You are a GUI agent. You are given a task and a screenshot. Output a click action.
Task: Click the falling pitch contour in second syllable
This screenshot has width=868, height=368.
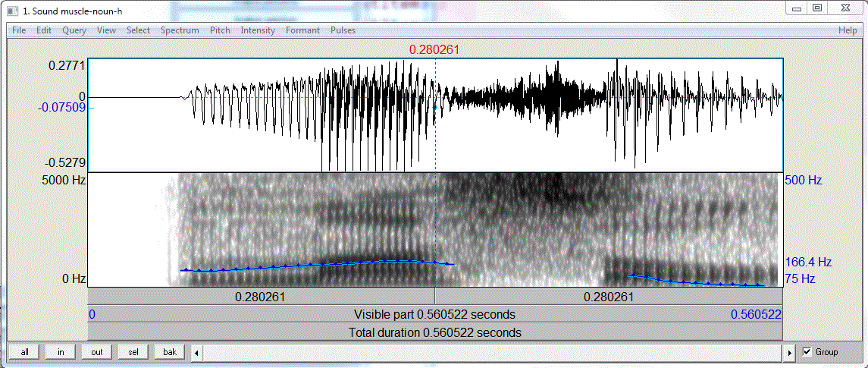[x=697, y=281]
